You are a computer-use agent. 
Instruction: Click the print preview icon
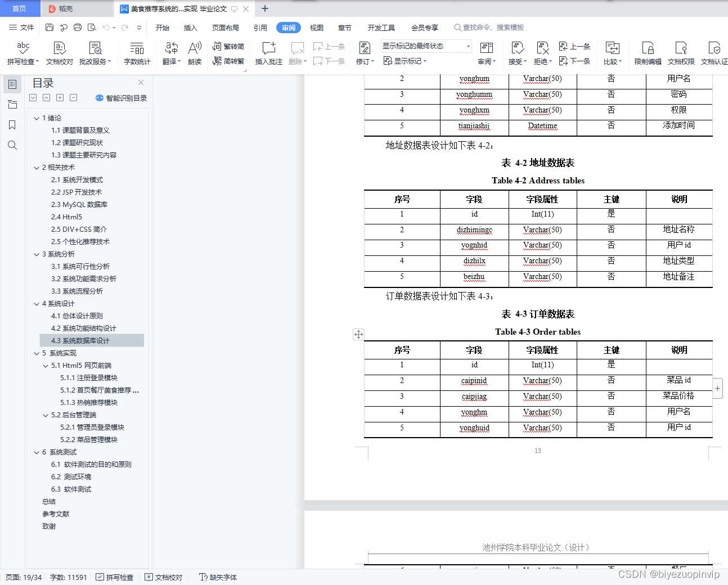click(92, 27)
